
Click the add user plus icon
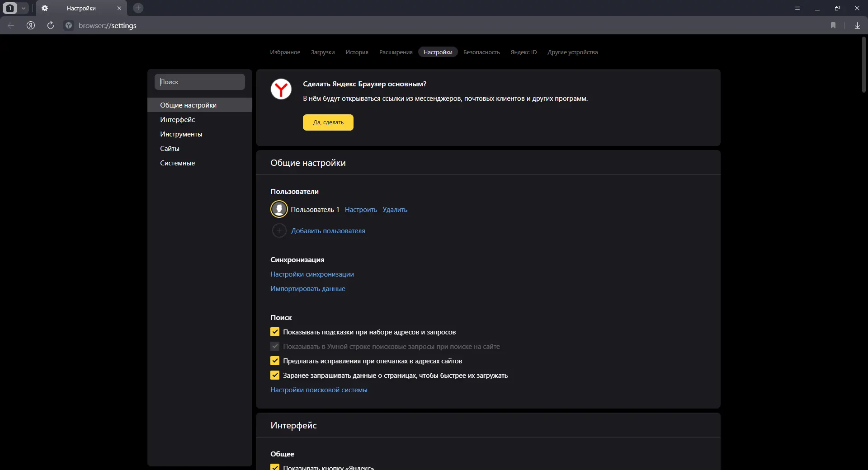(279, 230)
